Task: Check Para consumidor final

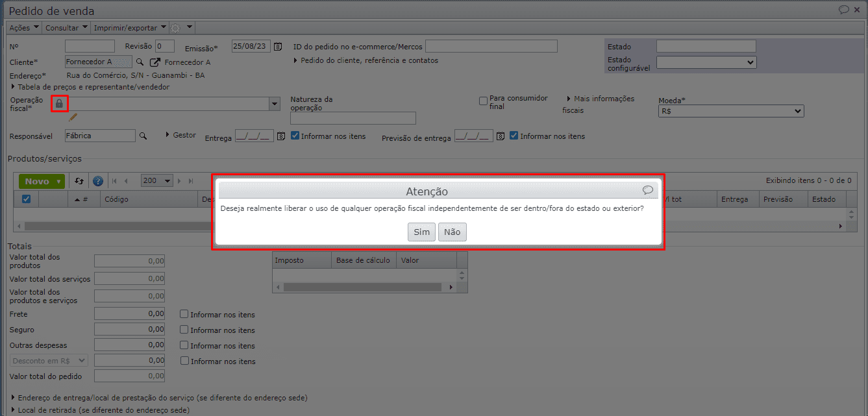Action: 483,101
